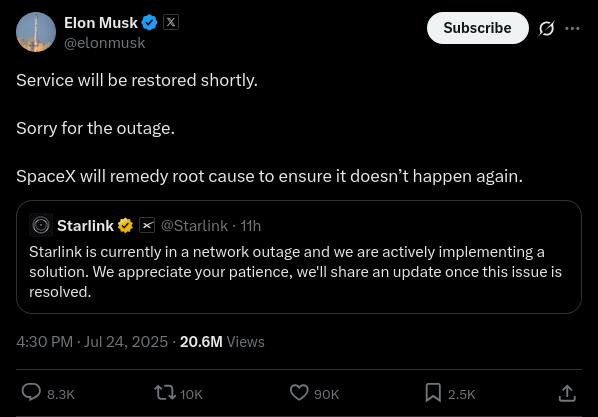The width and height of the screenshot is (598, 417).
Task: Click the blue verified badge beside Elon Musk
Action: (x=149, y=23)
